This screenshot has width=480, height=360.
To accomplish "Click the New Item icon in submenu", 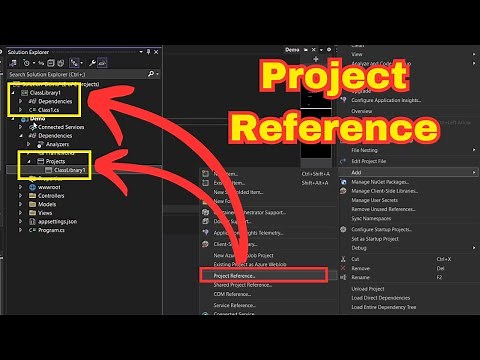I will (206, 174).
